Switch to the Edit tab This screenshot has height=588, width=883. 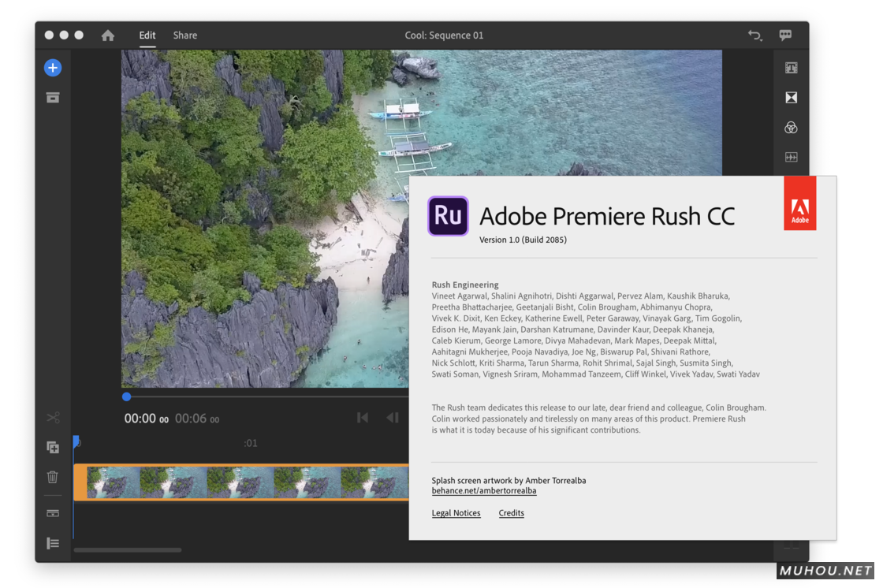[x=147, y=35]
